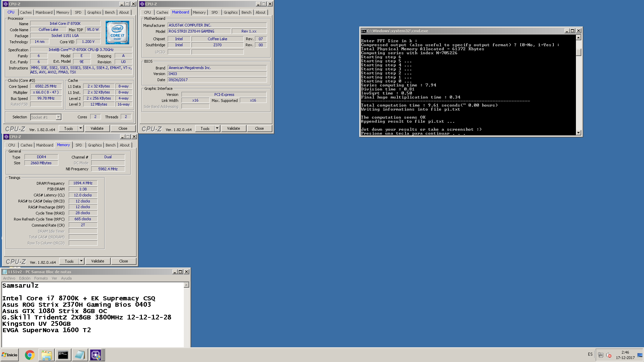Minimize the Notepad window
644x362 pixels.
175,272
